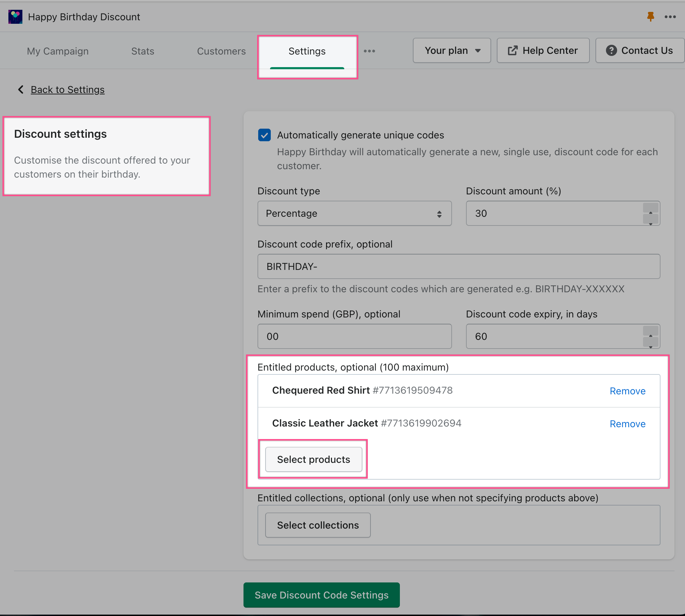Click the back chevron arrow icon

click(x=21, y=90)
